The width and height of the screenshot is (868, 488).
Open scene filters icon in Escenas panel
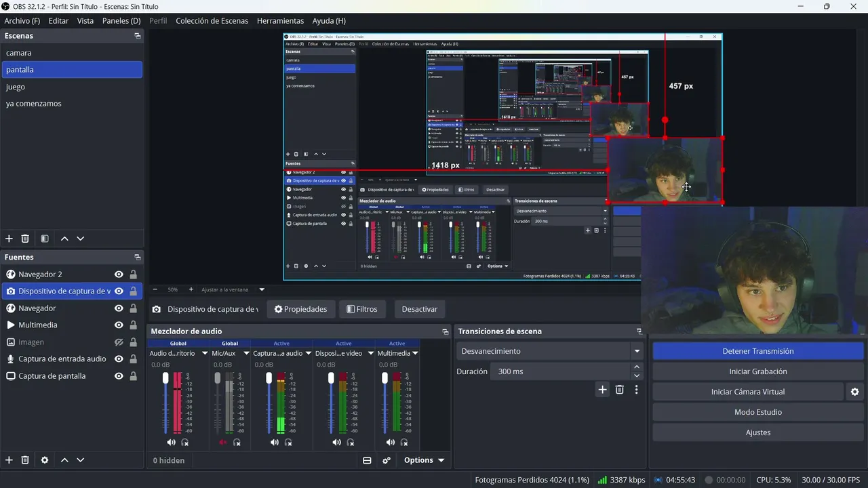point(44,239)
